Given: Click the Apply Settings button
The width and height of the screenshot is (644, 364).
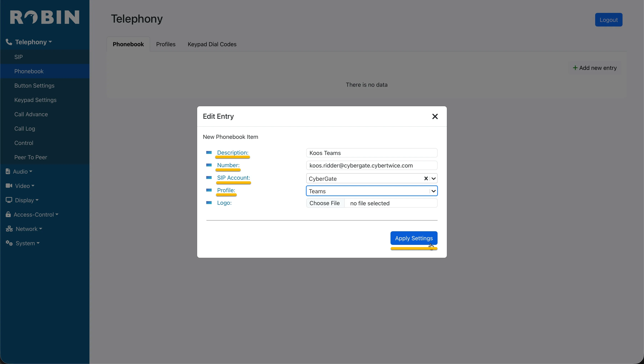Looking at the screenshot, I should [x=414, y=238].
